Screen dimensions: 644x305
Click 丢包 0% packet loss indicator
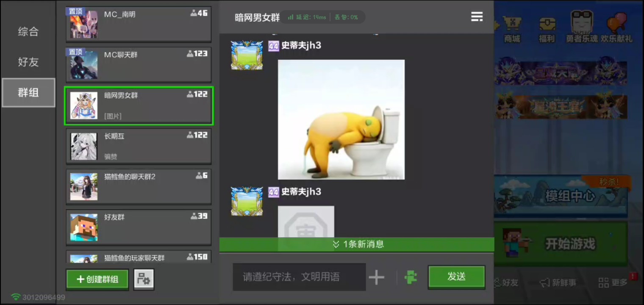pyautogui.click(x=346, y=17)
